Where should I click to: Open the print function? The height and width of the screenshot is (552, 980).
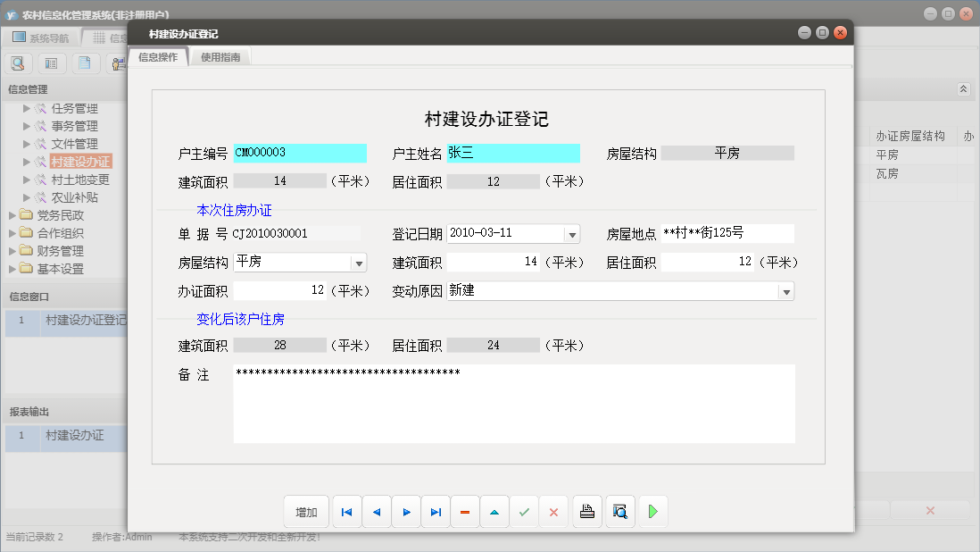point(586,511)
